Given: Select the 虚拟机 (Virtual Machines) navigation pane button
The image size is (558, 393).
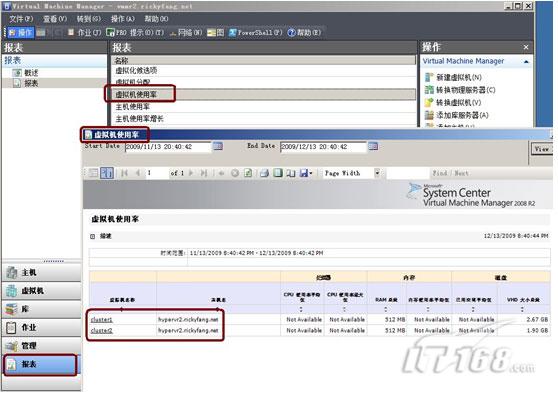Looking at the screenshot, I should pyautogui.click(x=42, y=291).
